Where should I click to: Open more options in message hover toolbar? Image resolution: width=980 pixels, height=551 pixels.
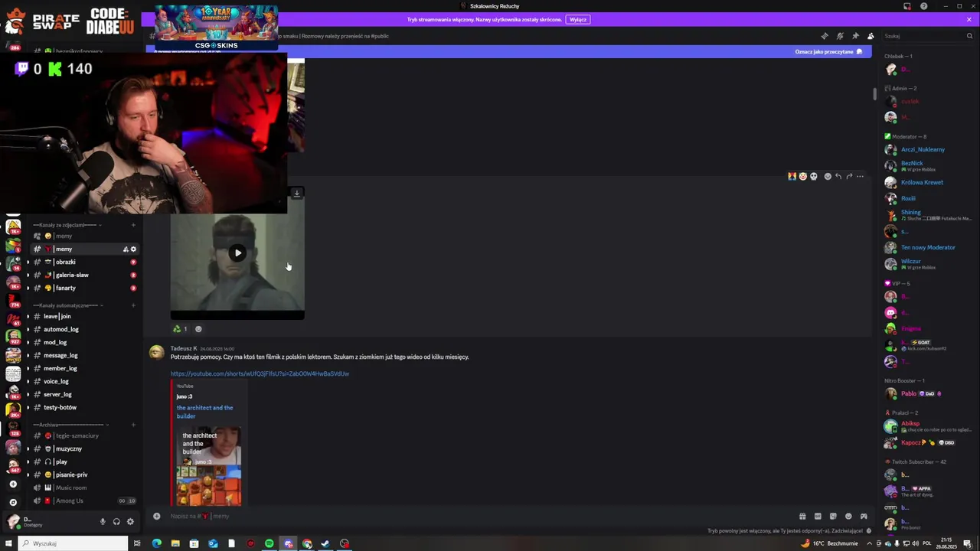[860, 176]
